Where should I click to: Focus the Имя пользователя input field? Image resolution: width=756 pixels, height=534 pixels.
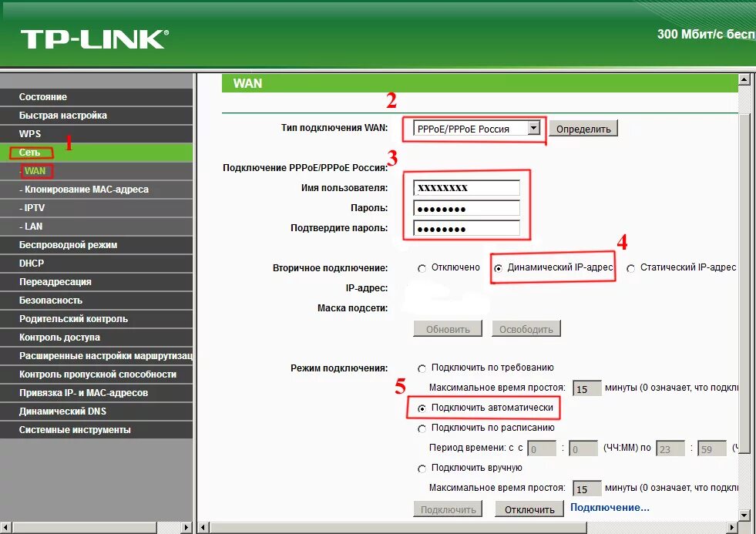point(466,188)
